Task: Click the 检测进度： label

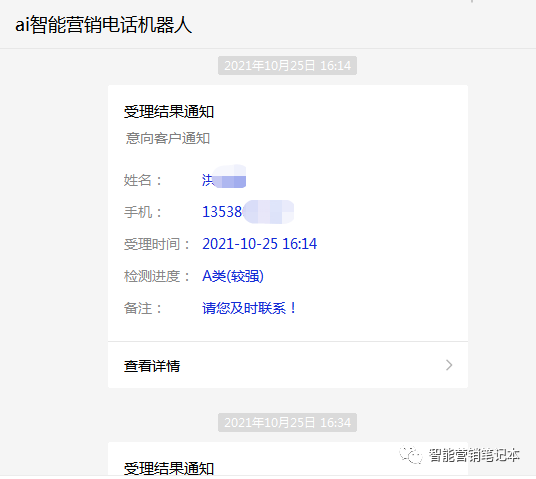Action: tap(157, 276)
